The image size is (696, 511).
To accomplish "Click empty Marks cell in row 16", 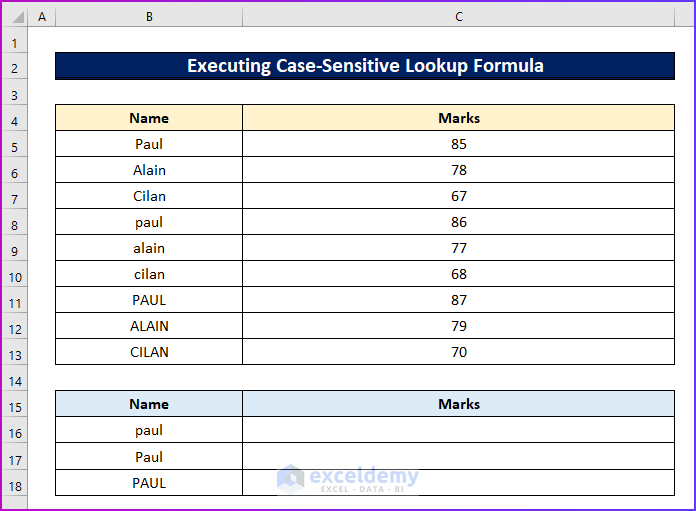I will (459, 430).
